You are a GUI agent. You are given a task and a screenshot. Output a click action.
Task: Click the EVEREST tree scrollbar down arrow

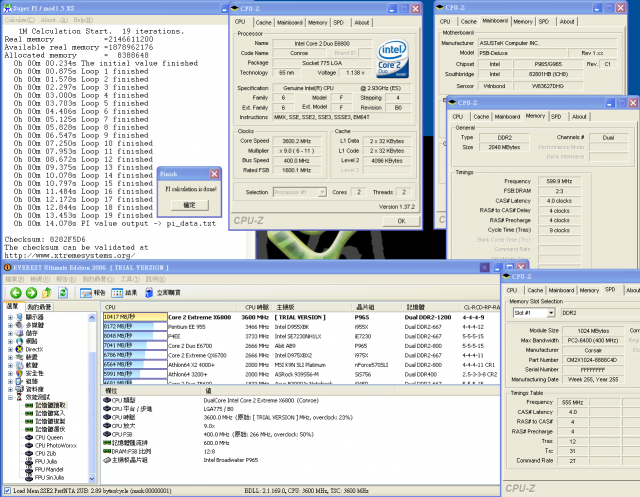pyautogui.click(x=92, y=479)
